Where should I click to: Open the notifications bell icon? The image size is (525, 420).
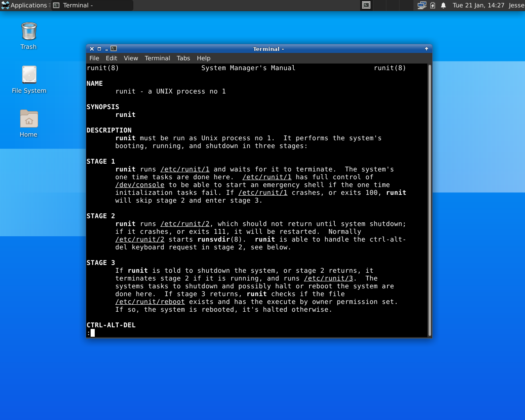443,5
